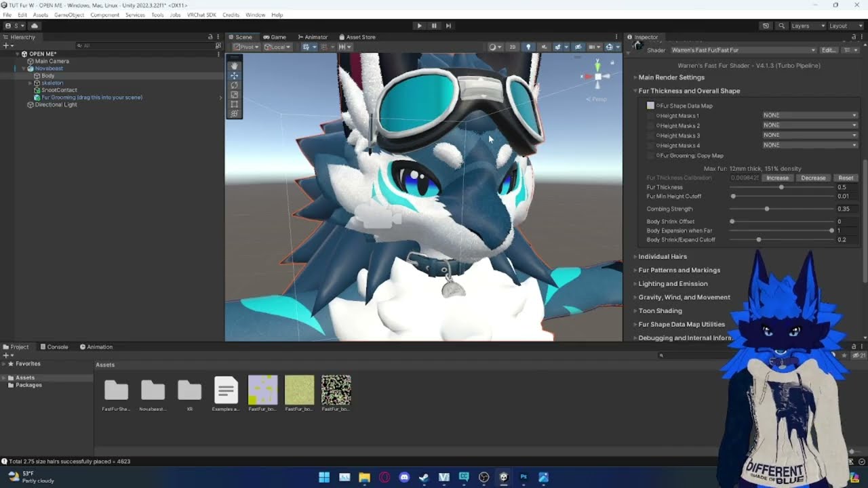Adjust the Body Shrink/Expand Cutoff slider
Screen dimensions: 868x488
[x=783, y=240]
